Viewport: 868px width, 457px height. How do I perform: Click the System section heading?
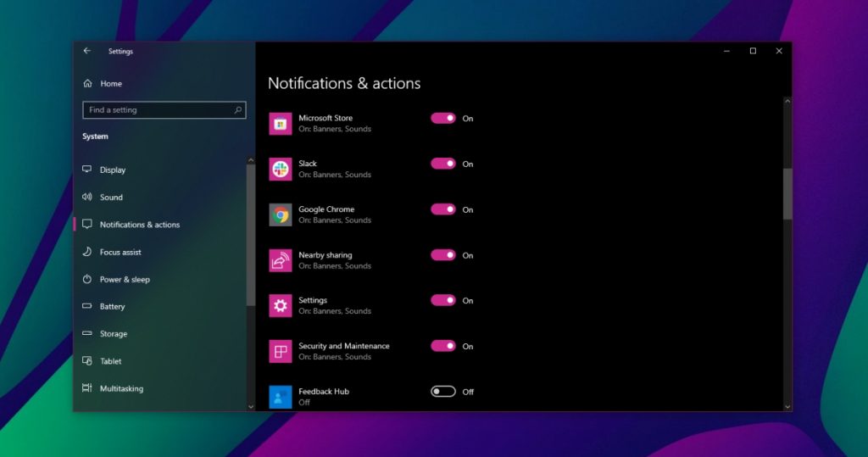[x=95, y=137]
